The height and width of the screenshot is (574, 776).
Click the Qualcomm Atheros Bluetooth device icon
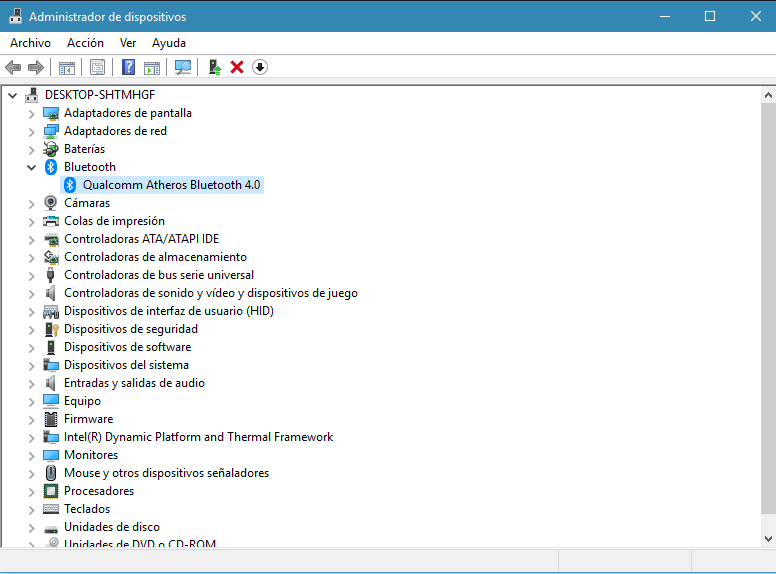pos(70,185)
